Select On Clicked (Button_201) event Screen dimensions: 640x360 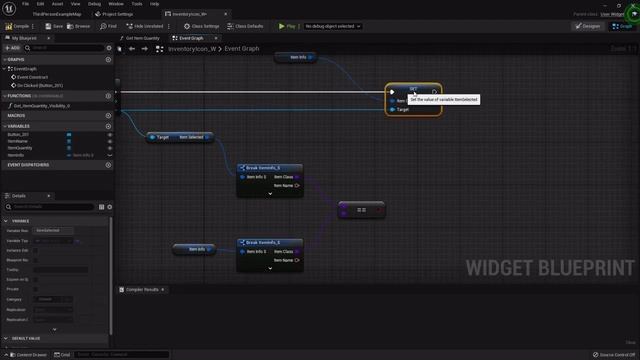pyautogui.click(x=37, y=86)
